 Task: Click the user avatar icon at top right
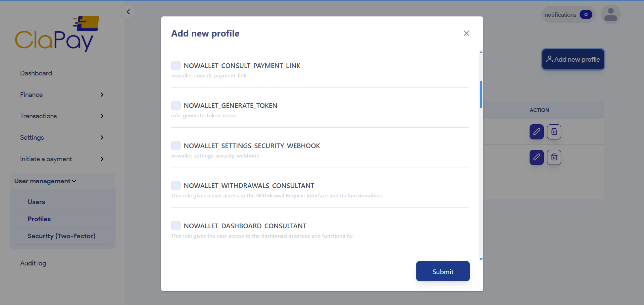610,14
